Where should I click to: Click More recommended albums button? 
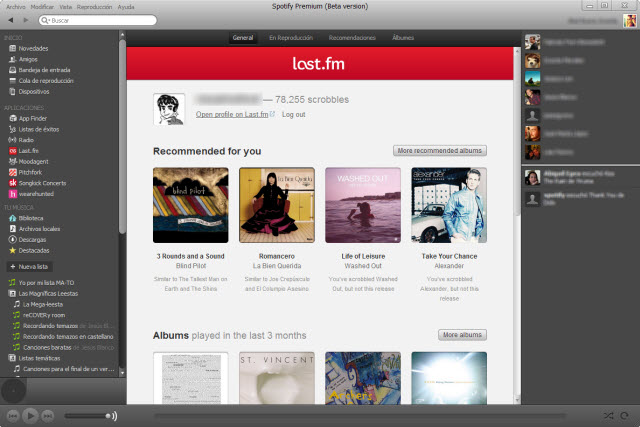[440, 151]
